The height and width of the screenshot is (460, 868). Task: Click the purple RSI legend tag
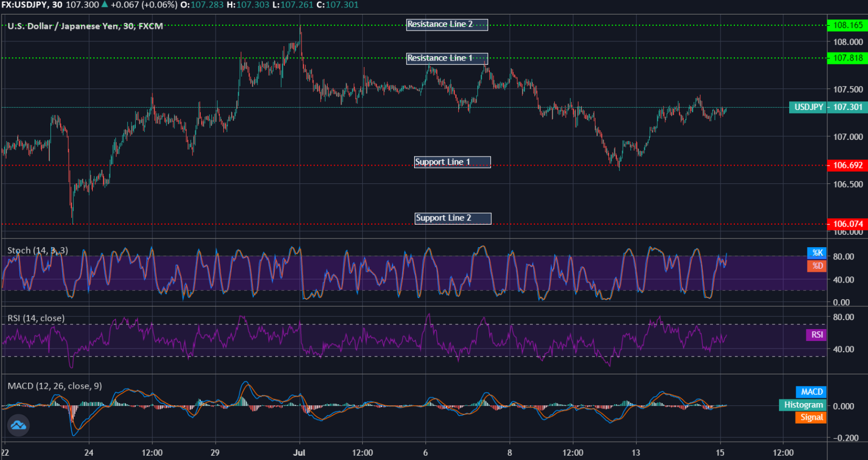tap(816, 335)
